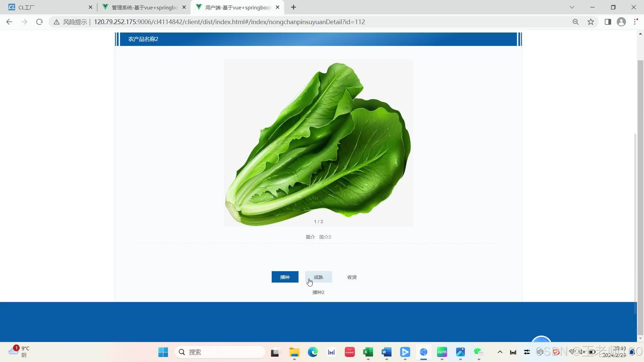This screenshot has height=362, width=644.
Task: Expand the tab search dropdown chevron
Action: pos(572,7)
